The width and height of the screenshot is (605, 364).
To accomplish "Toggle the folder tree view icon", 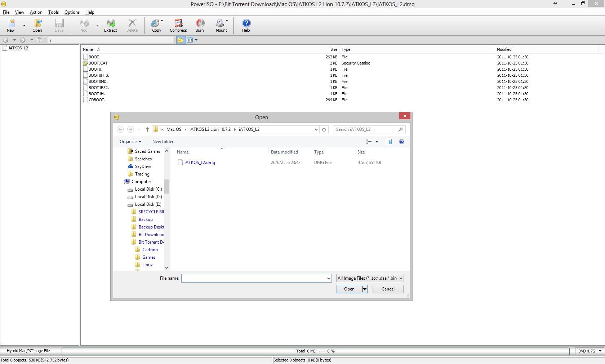I will [x=181, y=40].
